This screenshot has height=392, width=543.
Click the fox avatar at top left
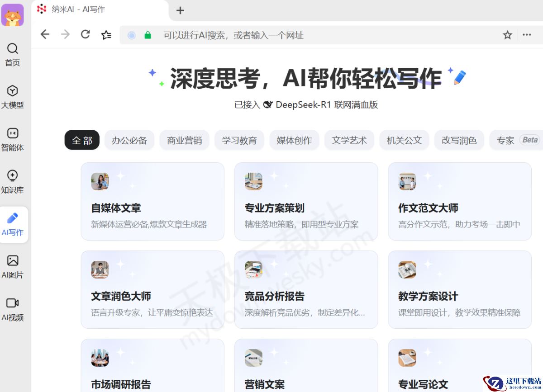point(14,15)
